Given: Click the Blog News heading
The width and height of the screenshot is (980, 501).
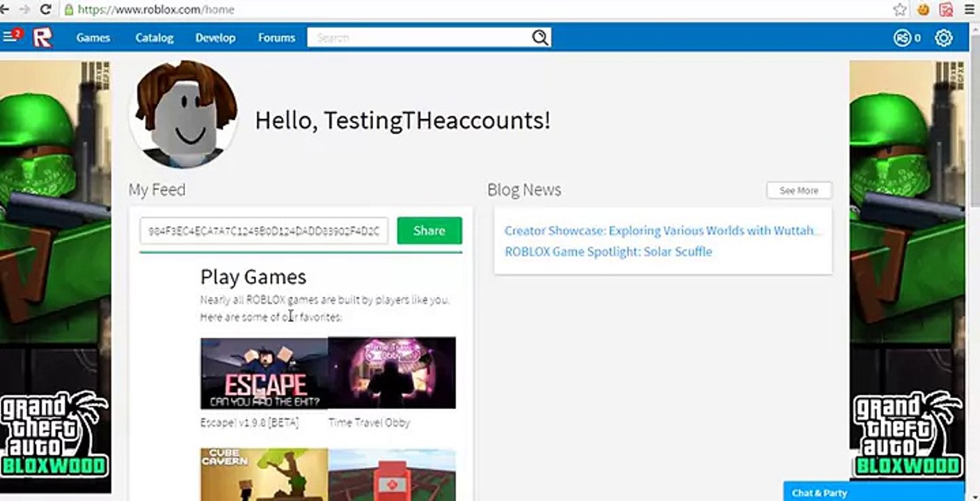Looking at the screenshot, I should 524,190.
